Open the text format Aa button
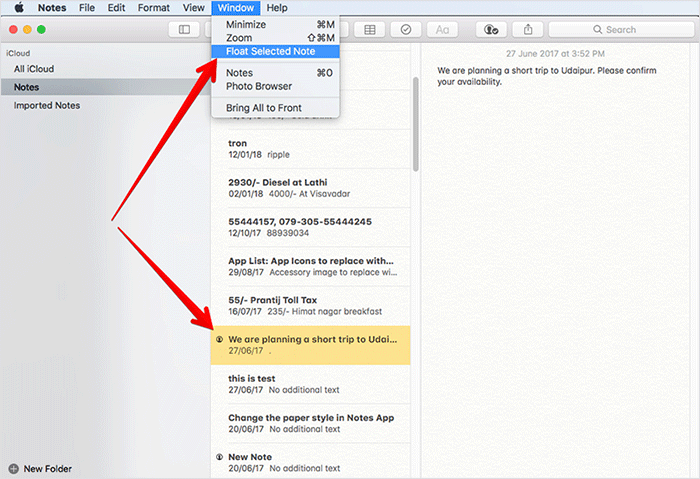This screenshot has width=700, height=479. pos(442,30)
